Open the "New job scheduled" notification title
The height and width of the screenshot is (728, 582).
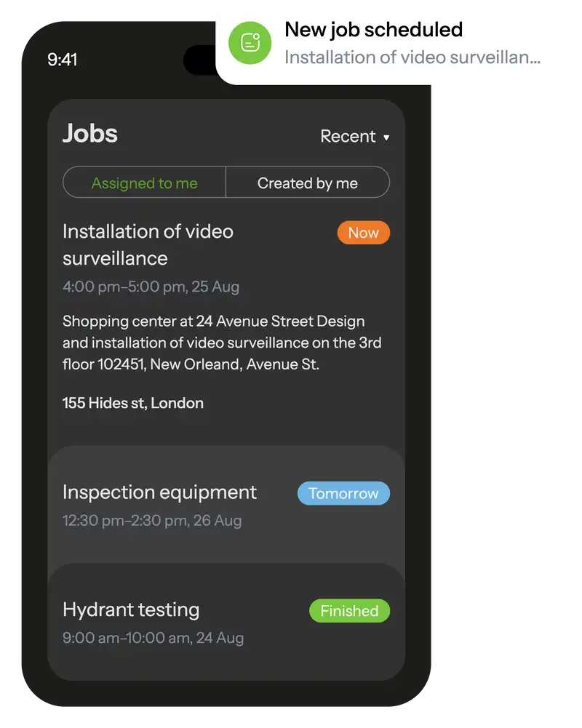(373, 30)
